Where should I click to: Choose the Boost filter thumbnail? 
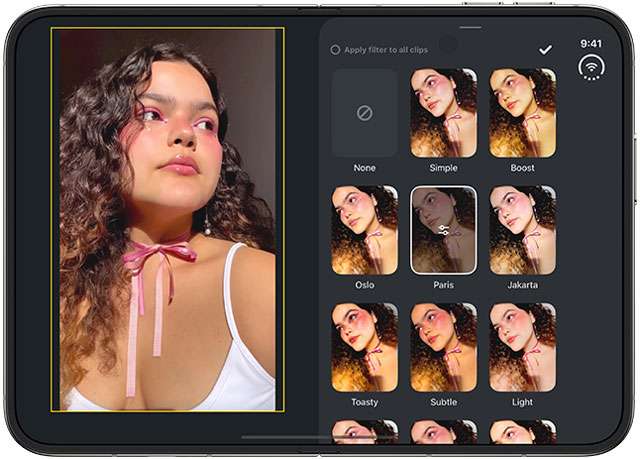pyautogui.click(x=522, y=113)
